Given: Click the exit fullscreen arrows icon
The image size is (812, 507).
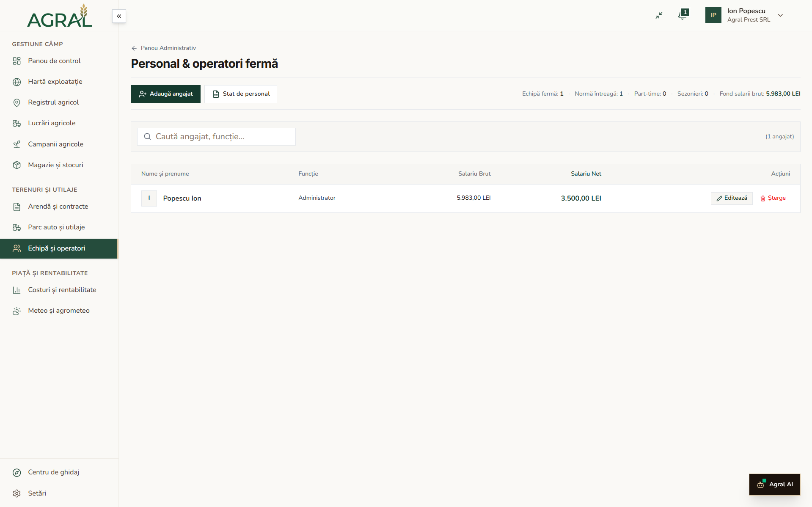Looking at the screenshot, I should coord(659,15).
